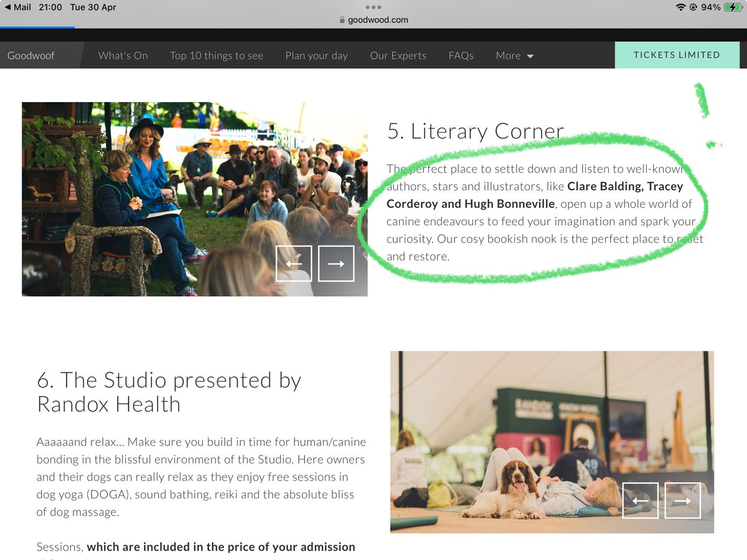Expand the More dropdown menu
The width and height of the screenshot is (747, 560).
tap(515, 55)
